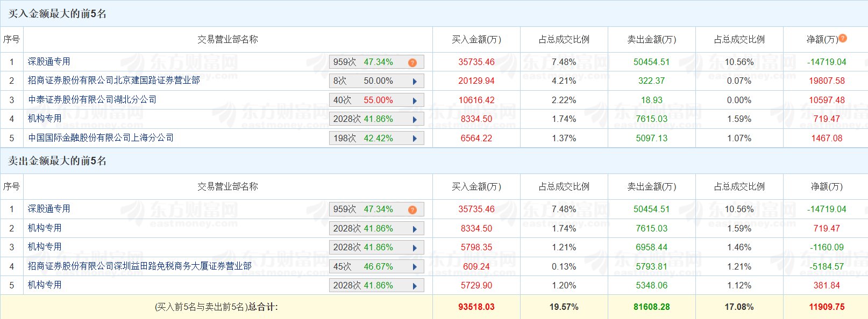
Task: Open 招商证券深圳益田路免税商务大厦证券营业部 link
Action: pos(139,266)
